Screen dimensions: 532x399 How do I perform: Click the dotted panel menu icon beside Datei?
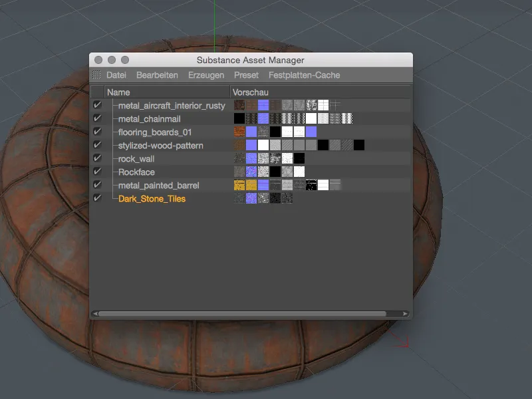(97, 74)
